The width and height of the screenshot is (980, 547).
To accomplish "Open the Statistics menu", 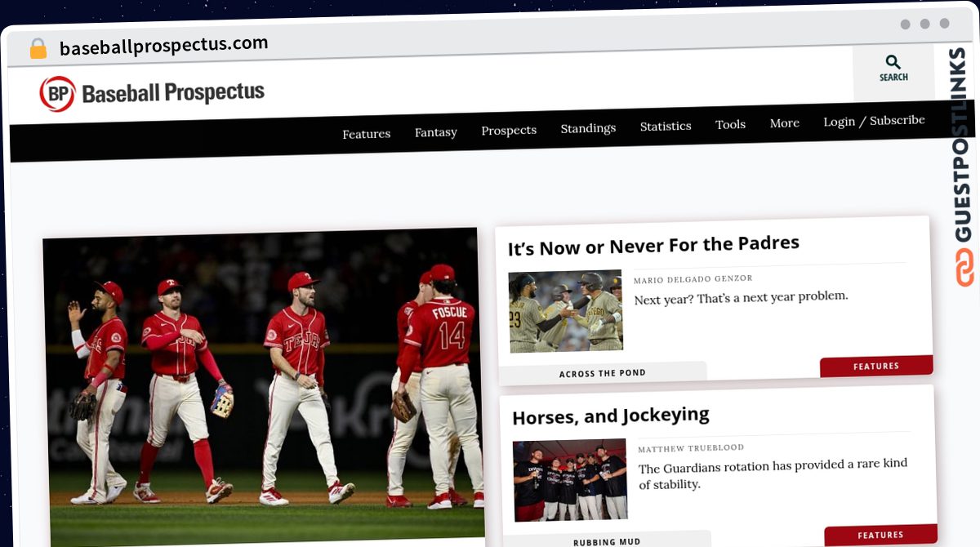I will [666, 127].
